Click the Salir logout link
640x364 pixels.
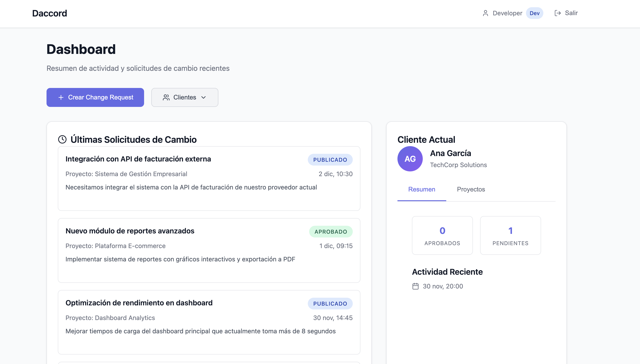click(x=571, y=13)
